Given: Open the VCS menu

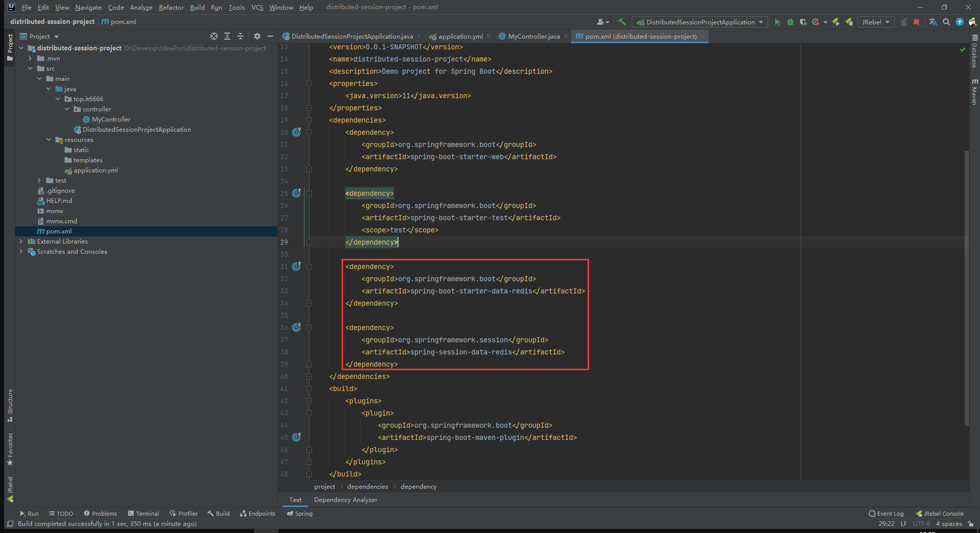Looking at the screenshot, I should click(257, 7).
